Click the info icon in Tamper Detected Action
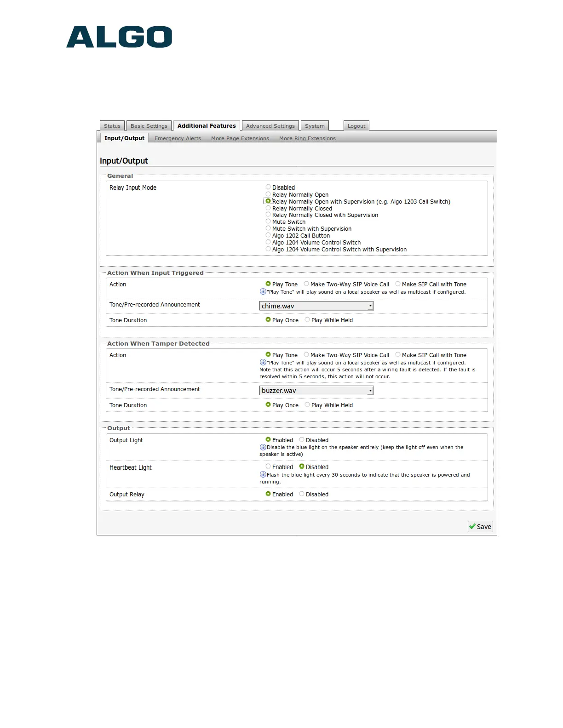 263,362
